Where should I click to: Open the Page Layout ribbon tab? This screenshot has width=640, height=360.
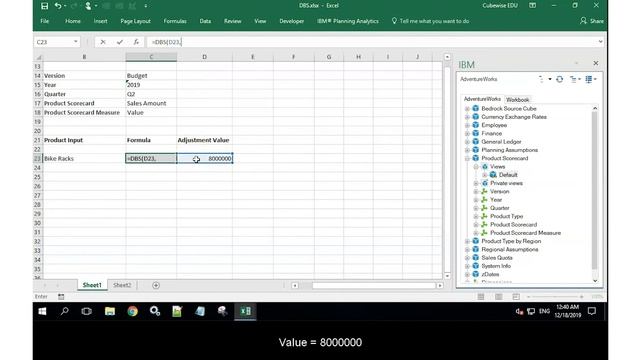point(136,21)
